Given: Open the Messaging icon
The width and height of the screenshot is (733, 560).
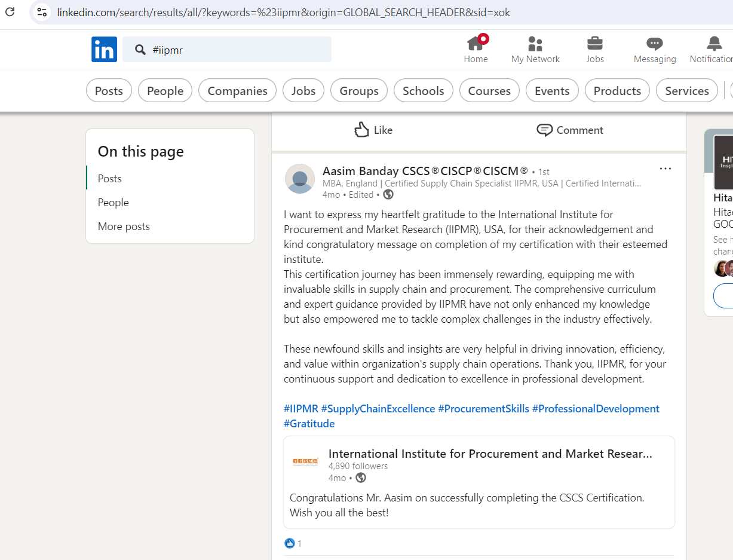Looking at the screenshot, I should (655, 44).
